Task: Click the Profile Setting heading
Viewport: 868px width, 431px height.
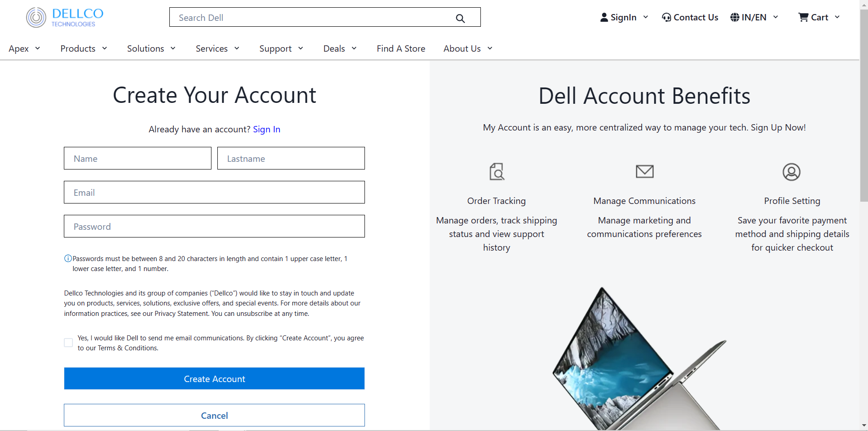Action: 792,201
